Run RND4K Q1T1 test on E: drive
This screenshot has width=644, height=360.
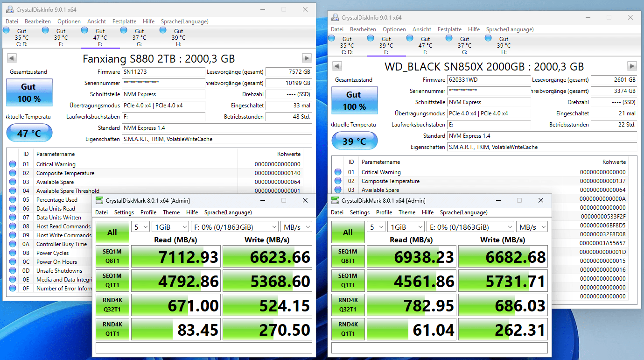[x=348, y=329]
